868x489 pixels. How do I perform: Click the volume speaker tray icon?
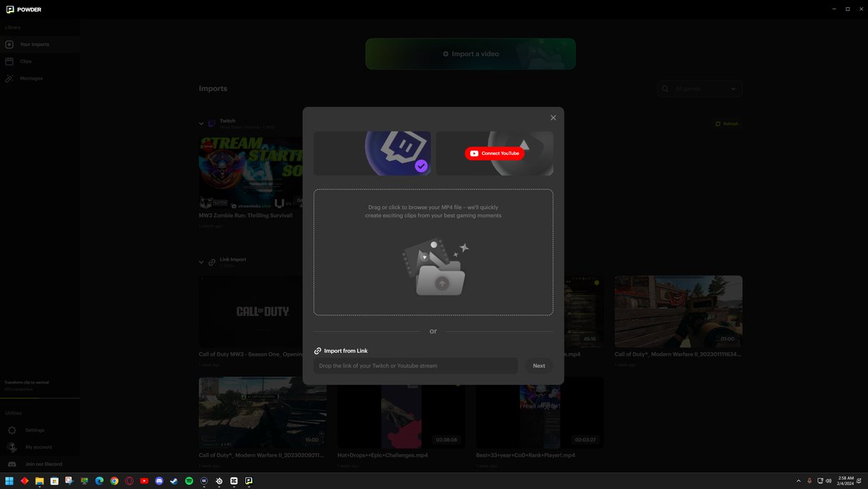[x=829, y=480]
